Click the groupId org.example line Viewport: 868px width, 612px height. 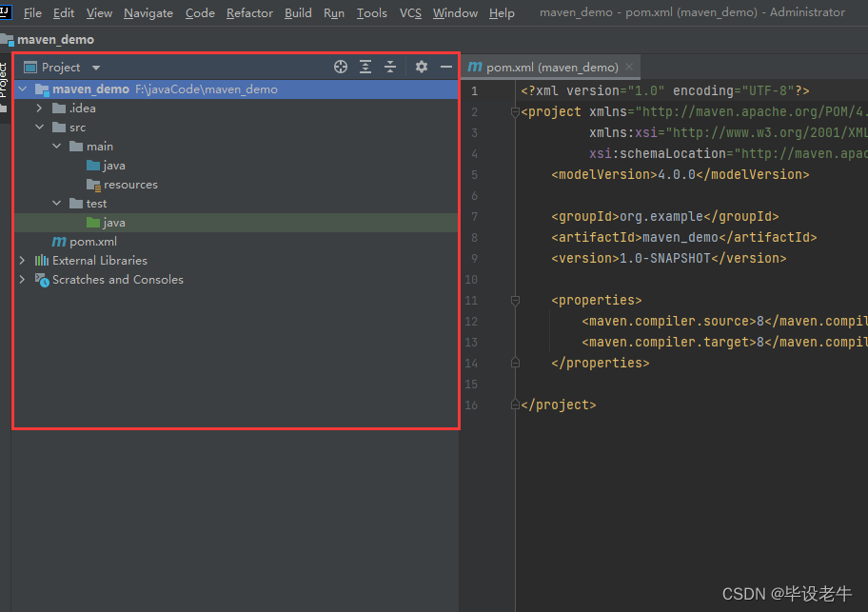tap(665, 216)
